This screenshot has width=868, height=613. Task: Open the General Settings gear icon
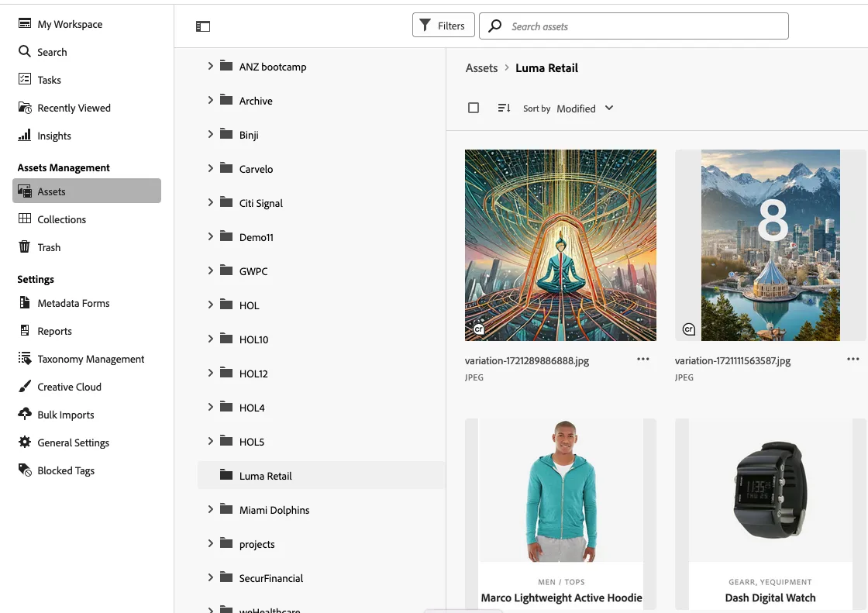[24, 442]
